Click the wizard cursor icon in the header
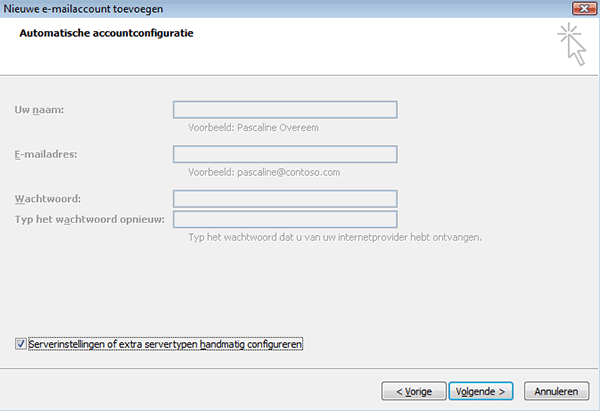This screenshot has height=411, width=600. [571, 42]
